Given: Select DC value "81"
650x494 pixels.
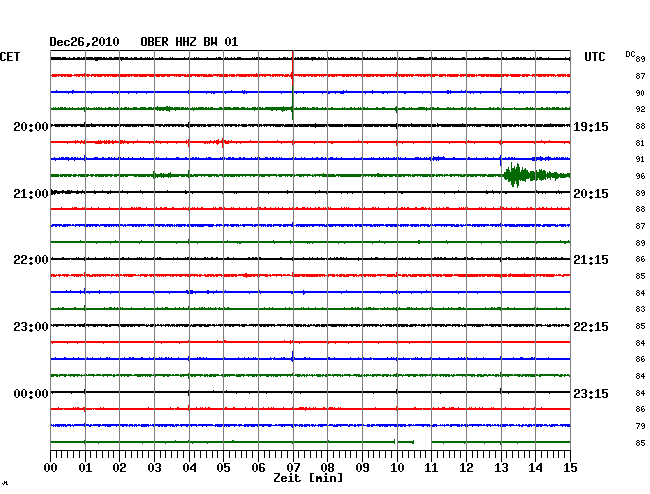Looking at the screenshot, I should coord(640,143).
